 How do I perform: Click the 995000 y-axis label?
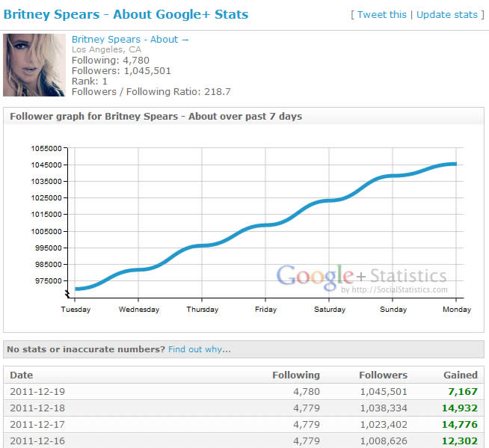[x=49, y=248]
